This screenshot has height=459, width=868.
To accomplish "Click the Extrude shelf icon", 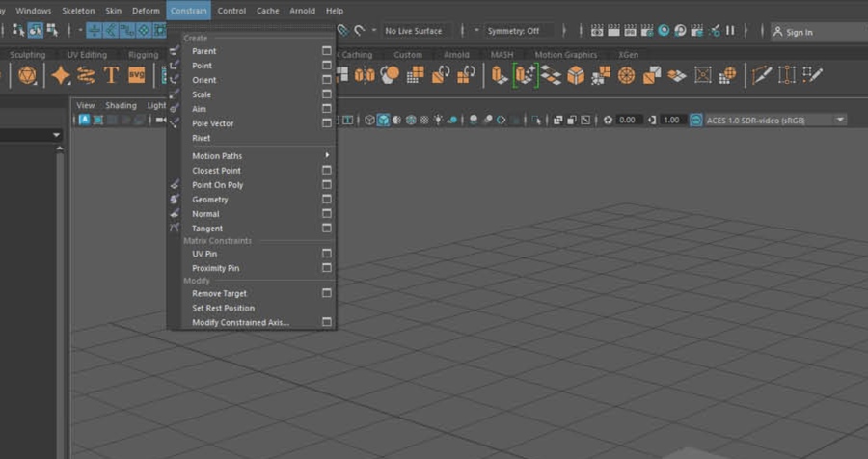I will pos(500,75).
